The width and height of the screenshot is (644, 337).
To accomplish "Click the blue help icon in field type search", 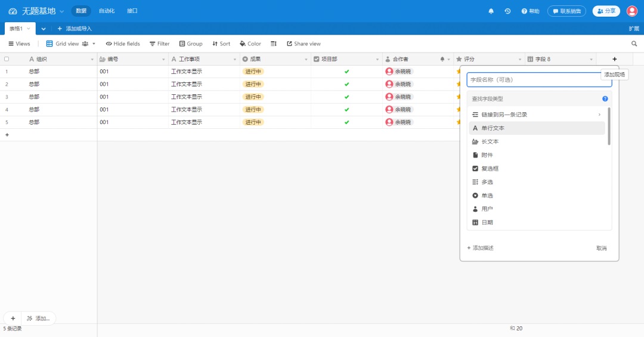I will [x=605, y=99].
